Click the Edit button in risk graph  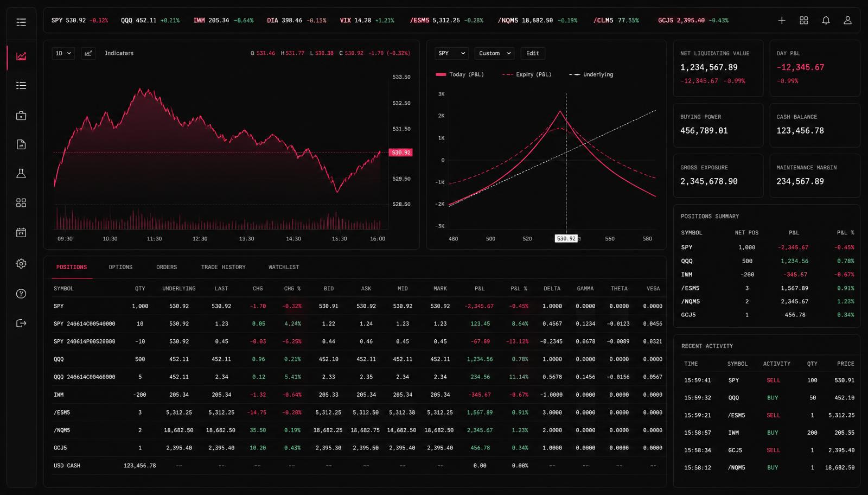click(533, 53)
